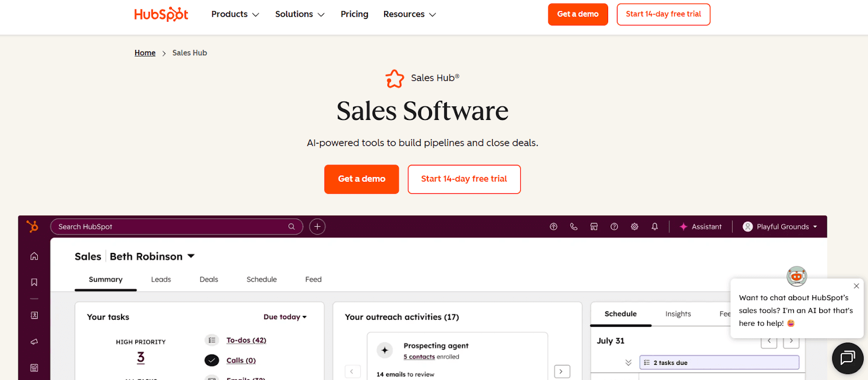The image size is (868, 380).
Task: Close the chatbot message popup
Action: (856, 286)
